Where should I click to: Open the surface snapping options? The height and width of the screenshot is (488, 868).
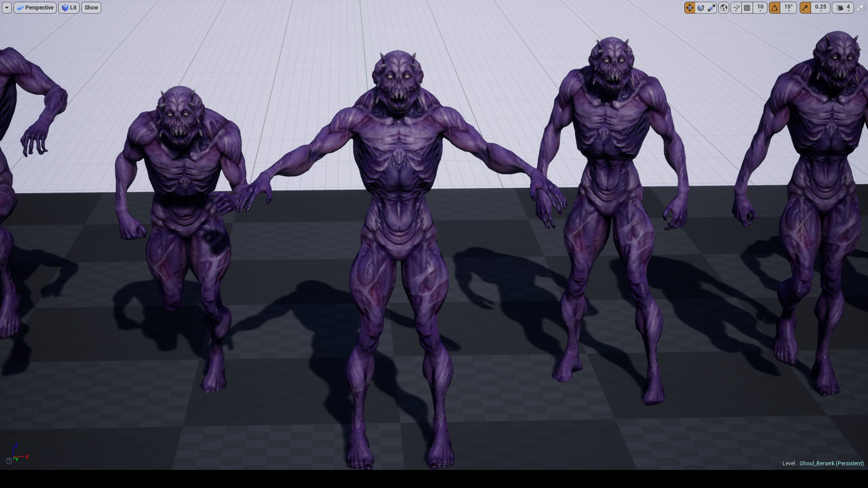pos(736,8)
